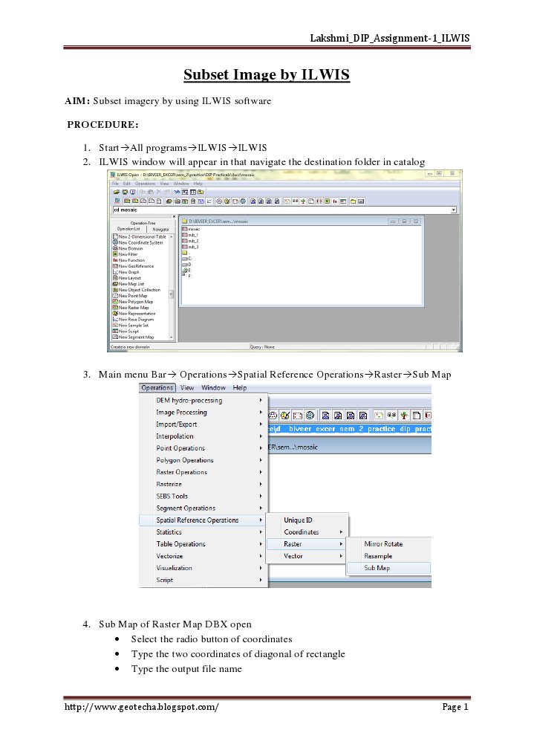Click the E: drive in catalog
The image size is (534, 756).
tap(187, 271)
